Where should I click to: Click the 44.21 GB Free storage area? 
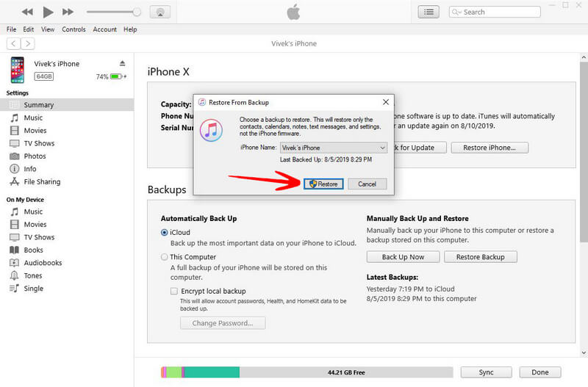(346, 372)
